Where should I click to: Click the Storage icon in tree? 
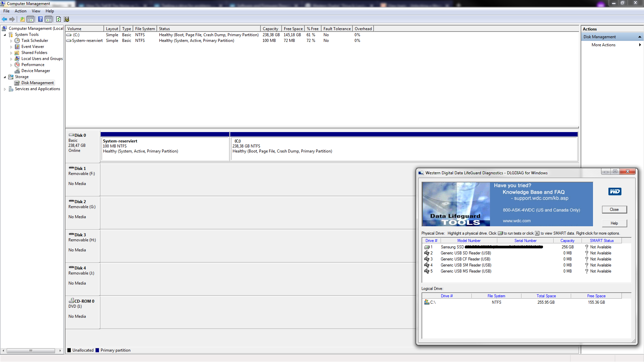(x=11, y=77)
